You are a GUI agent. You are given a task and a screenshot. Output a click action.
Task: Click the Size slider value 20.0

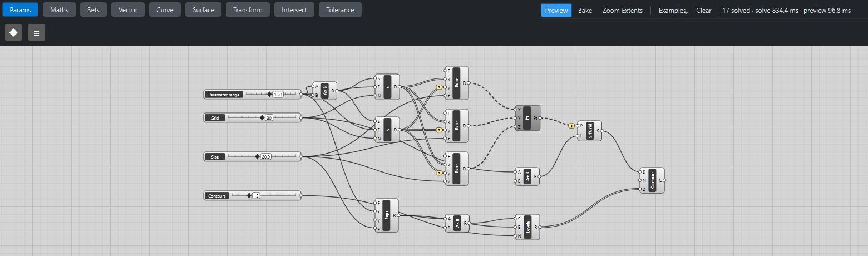tap(266, 157)
